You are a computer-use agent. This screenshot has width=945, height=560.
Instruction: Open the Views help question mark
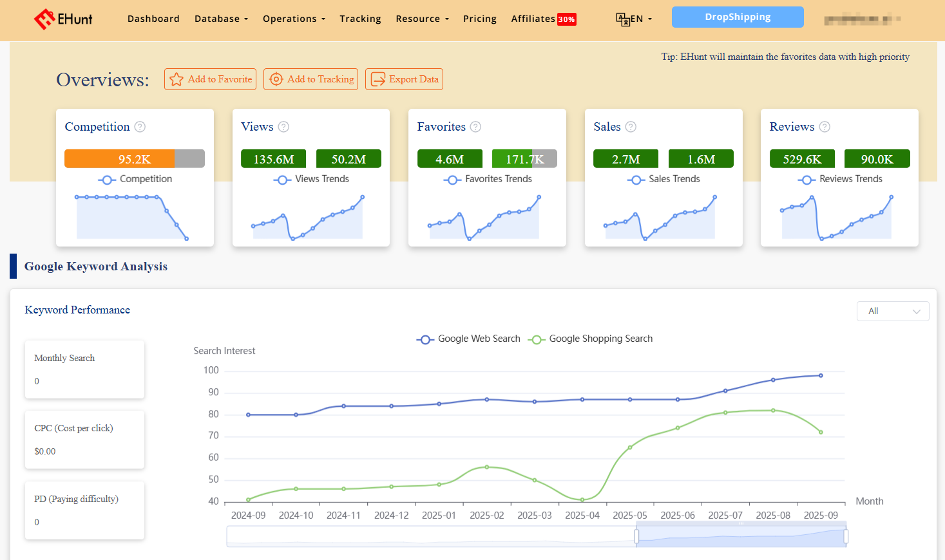point(284,127)
